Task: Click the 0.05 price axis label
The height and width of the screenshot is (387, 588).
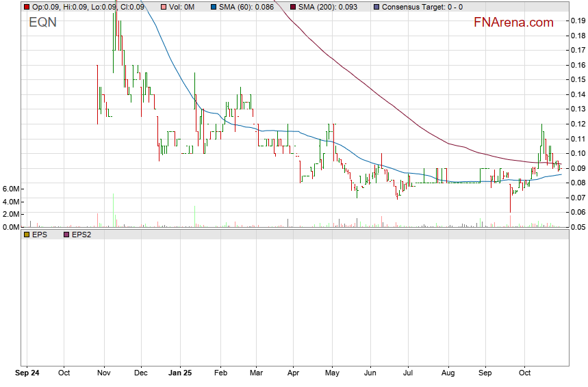Action: point(577,227)
